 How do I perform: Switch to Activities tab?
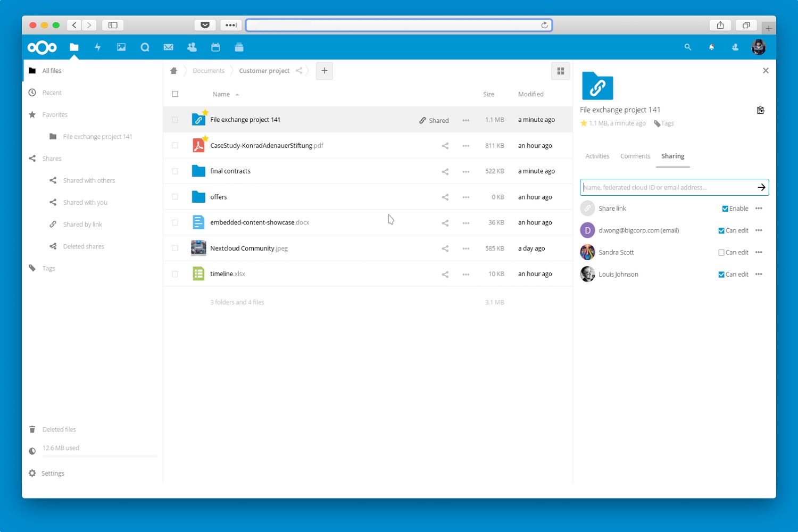pos(597,156)
